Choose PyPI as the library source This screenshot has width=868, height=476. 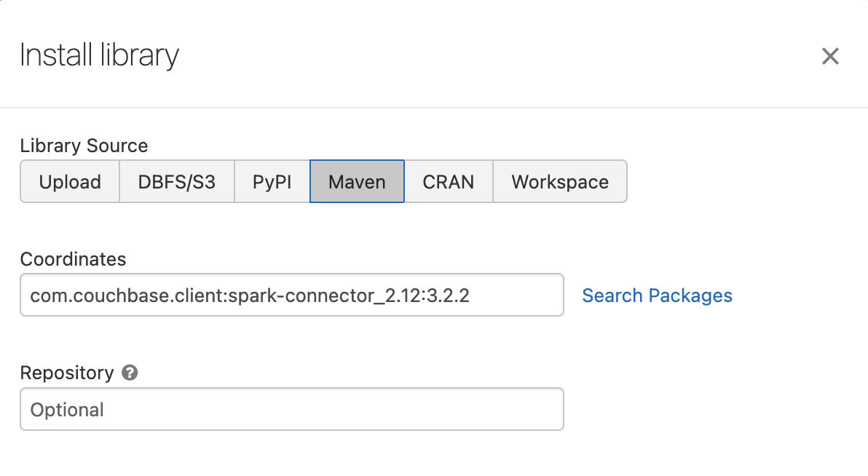tap(271, 181)
